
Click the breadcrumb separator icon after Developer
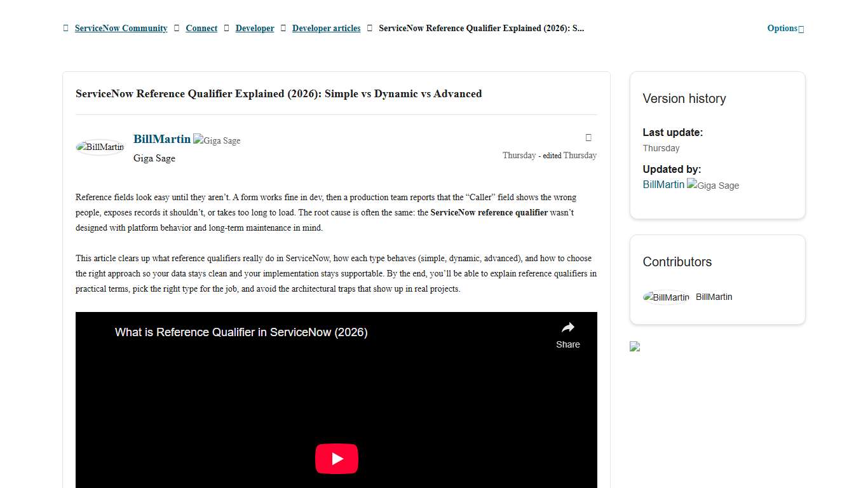pos(282,28)
